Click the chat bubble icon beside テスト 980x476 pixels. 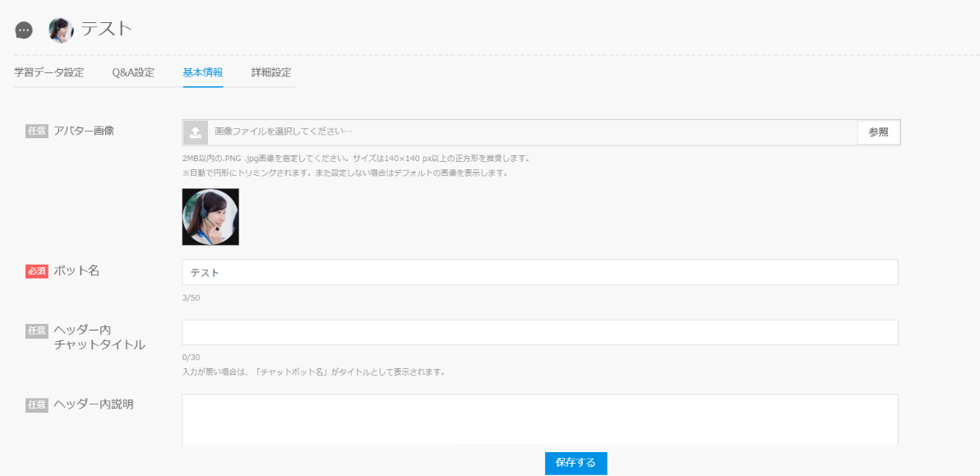[x=24, y=30]
